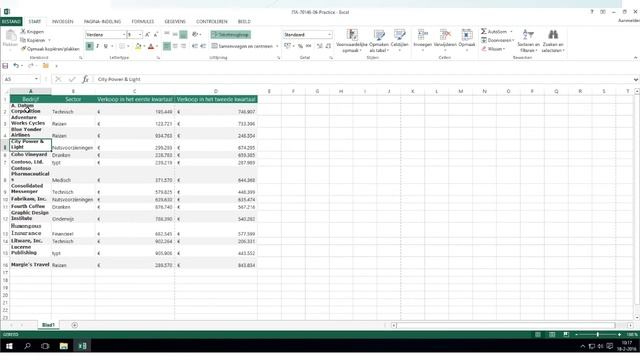Open the Name Box dropdown arrow
640x360 pixels.
36,79
